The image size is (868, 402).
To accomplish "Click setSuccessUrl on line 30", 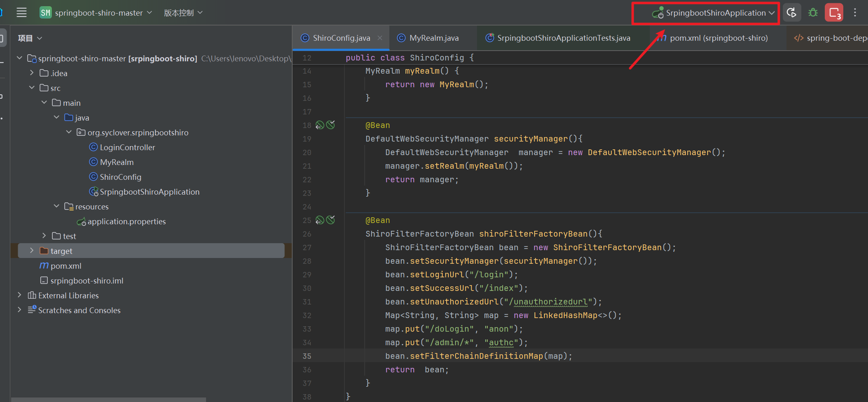I will pos(442,288).
